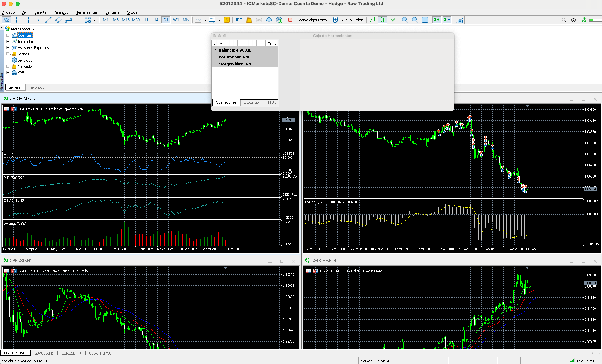Switch to the EURUSD,H4 chart tab

(x=71, y=353)
